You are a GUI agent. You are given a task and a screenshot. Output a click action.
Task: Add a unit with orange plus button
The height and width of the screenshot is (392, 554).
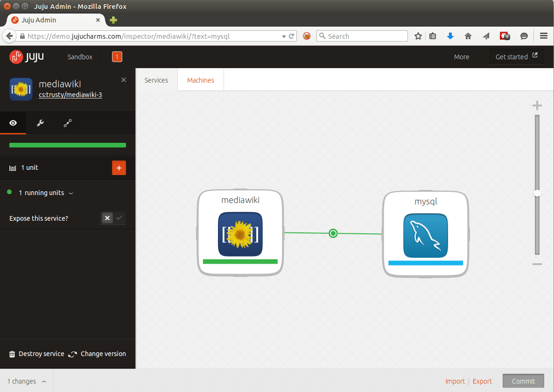click(x=119, y=168)
